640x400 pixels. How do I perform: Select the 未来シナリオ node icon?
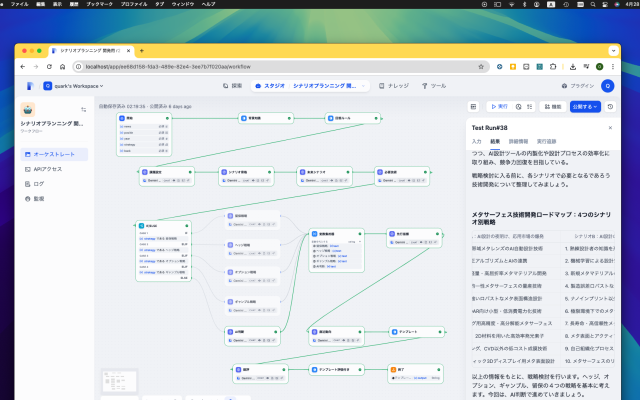[302, 172]
